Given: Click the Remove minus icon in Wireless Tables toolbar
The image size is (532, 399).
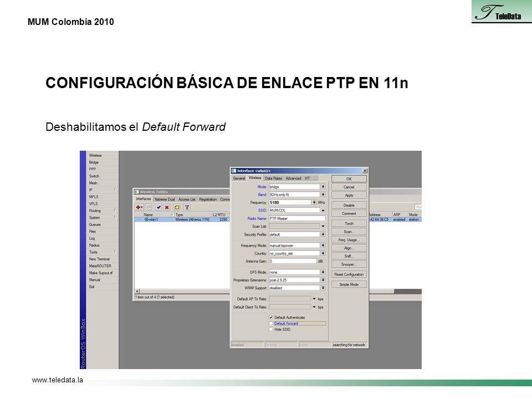Looking at the screenshot, I should 149,207.
